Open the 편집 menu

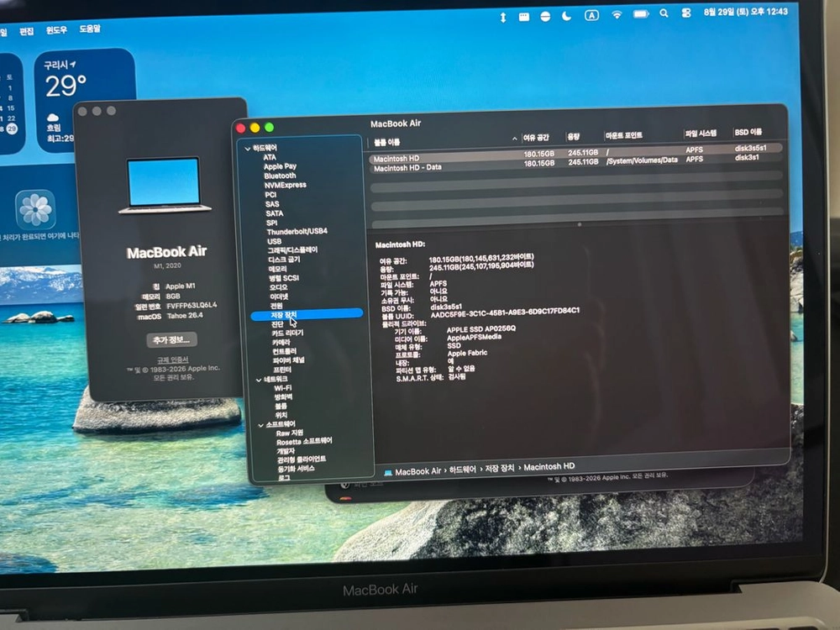click(x=27, y=31)
